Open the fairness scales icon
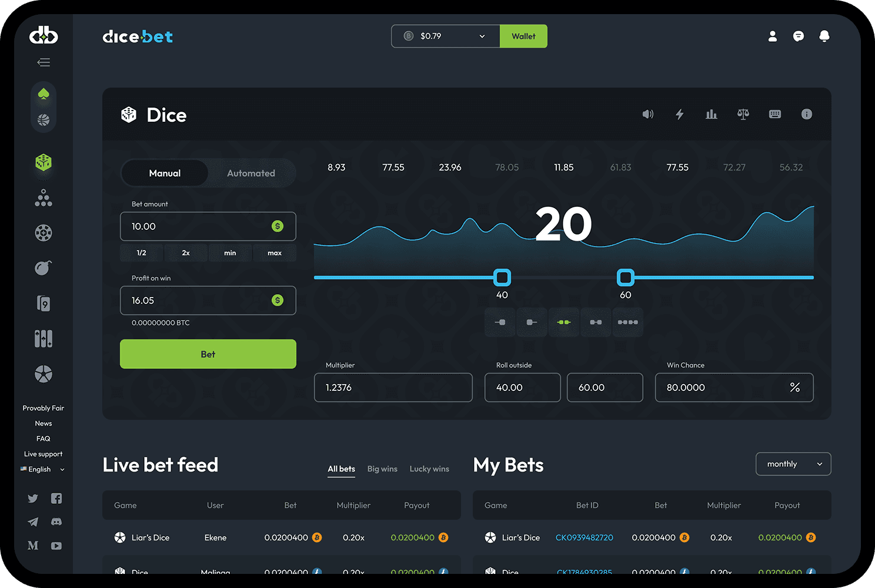 [743, 114]
